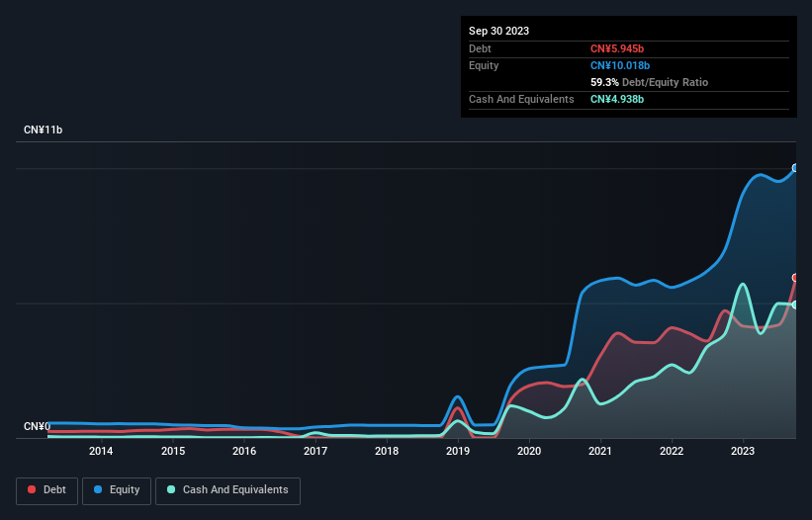Click the 2019 x-axis label
This screenshot has height=520, width=812.
tap(458, 451)
